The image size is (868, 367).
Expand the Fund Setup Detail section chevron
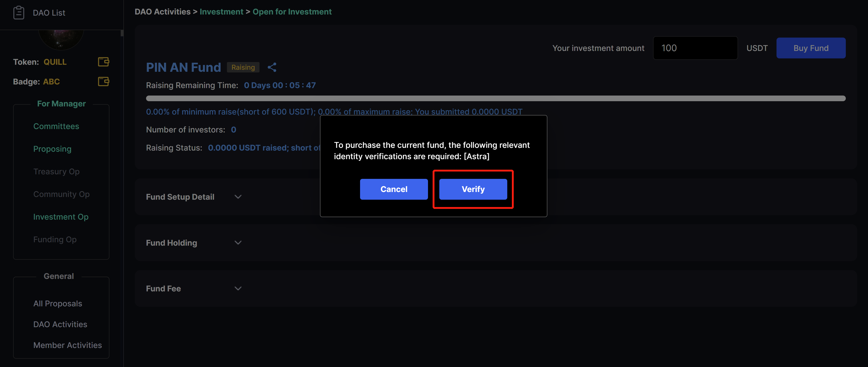point(238,197)
